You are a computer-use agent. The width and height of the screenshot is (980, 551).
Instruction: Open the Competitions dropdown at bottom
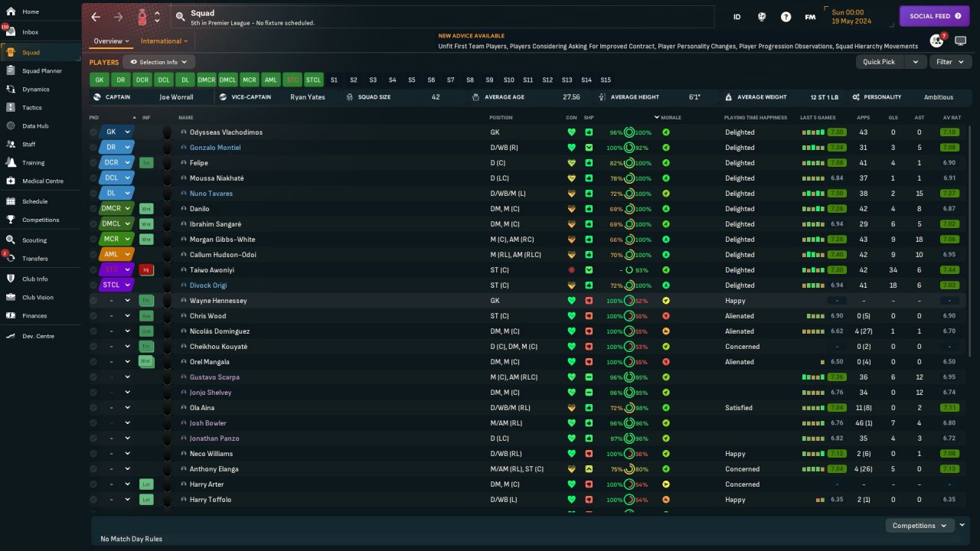coord(919,526)
